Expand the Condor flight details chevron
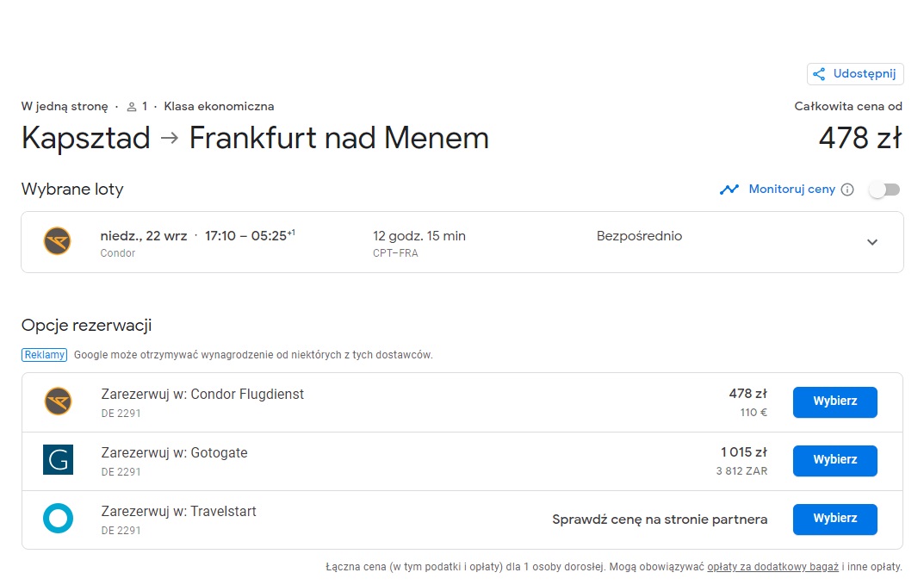The image size is (924, 585). tap(872, 242)
